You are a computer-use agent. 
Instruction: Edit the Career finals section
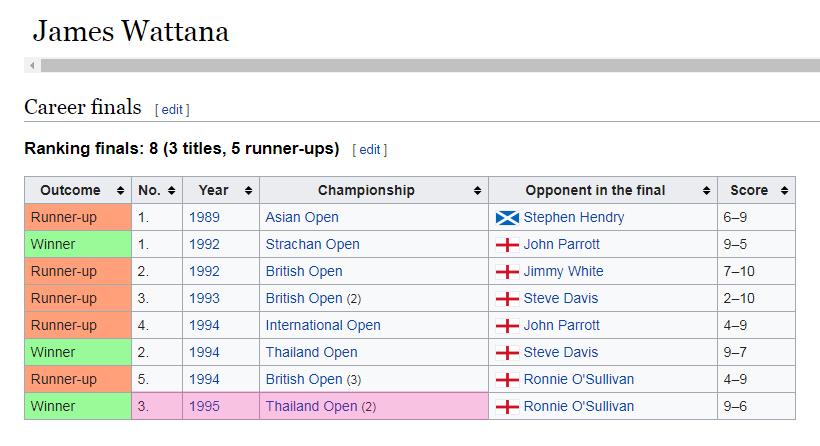click(x=172, y=109)
